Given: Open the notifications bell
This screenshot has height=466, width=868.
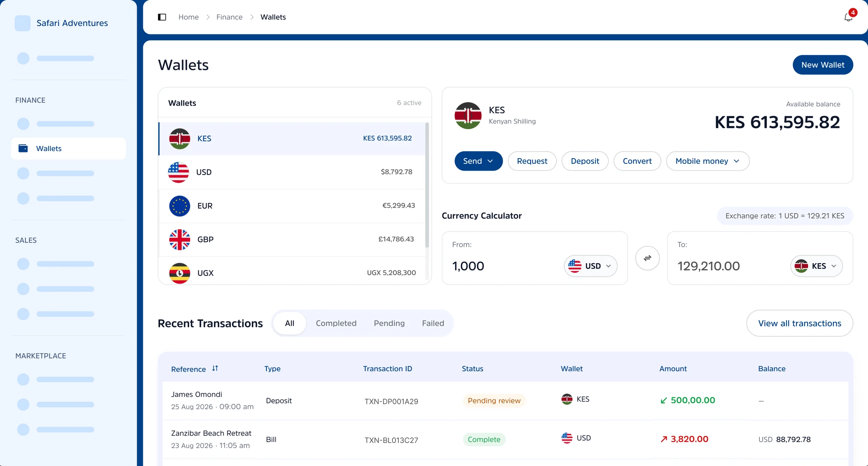Looking at the screenshot, I should click(x=848, y=17).
